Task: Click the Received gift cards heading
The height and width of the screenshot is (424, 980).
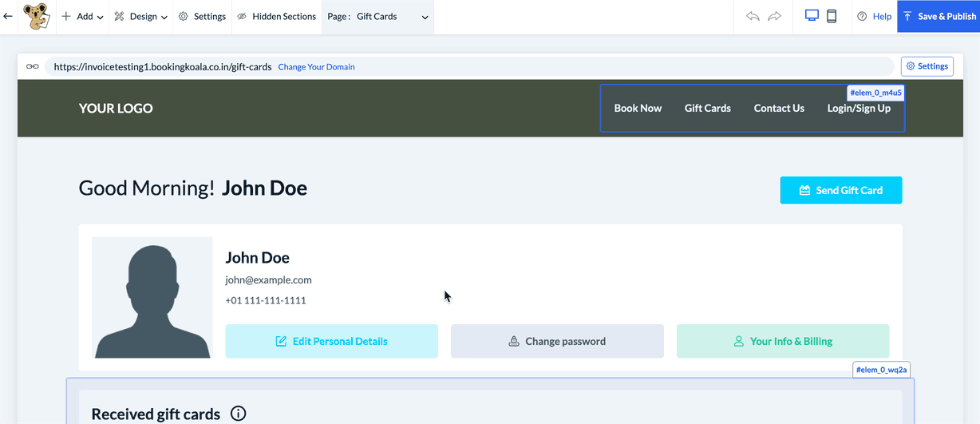Action: (x=156, y=414)
